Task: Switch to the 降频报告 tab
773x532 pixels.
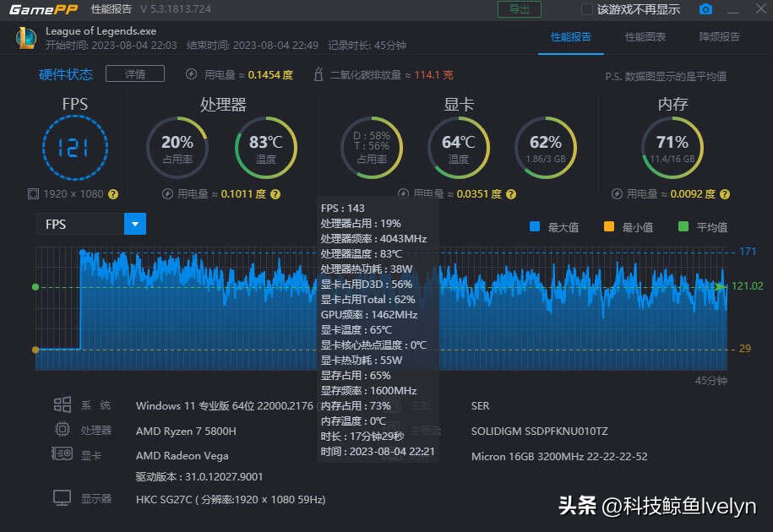Action: tap(719, 38)
